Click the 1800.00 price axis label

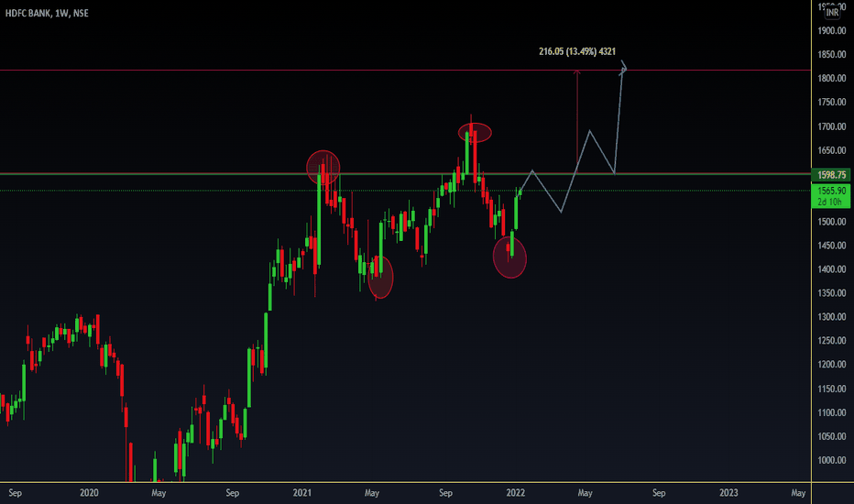coord(832,79)
